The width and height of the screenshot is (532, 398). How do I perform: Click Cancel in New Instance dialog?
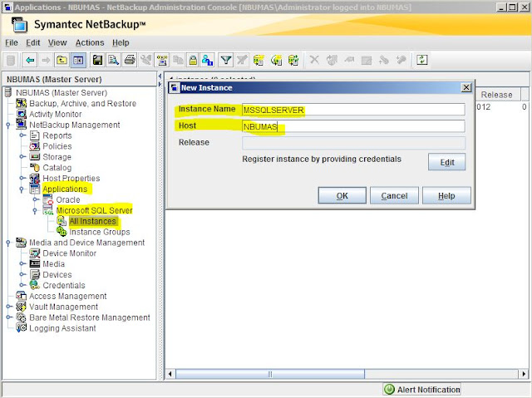pos(394,195)
